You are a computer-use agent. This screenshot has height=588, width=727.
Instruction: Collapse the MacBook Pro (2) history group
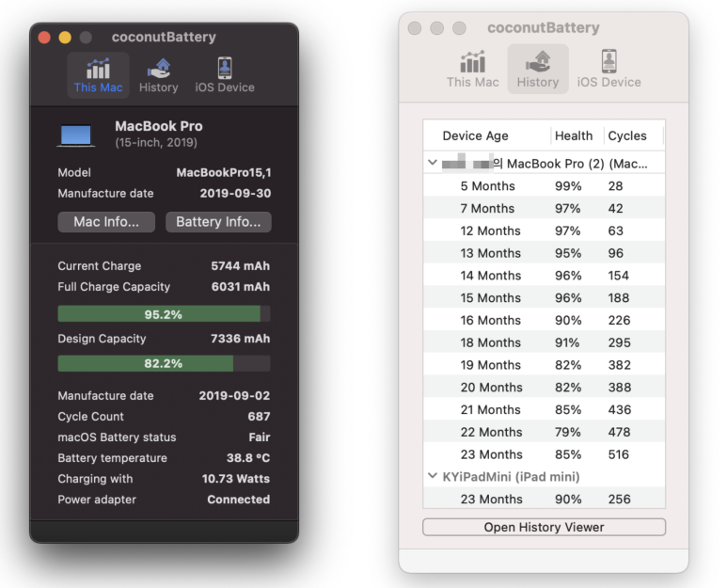(x=432, y=163)
